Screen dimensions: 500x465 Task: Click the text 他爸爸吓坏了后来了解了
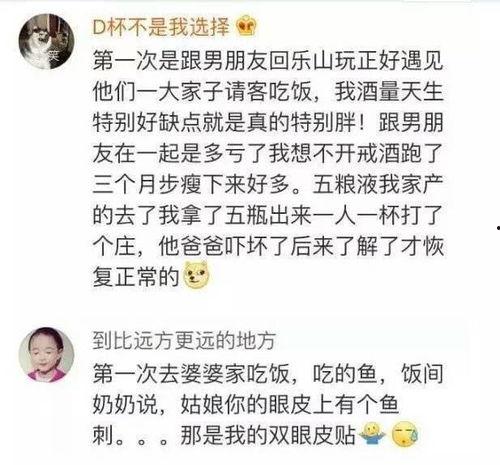278,246
